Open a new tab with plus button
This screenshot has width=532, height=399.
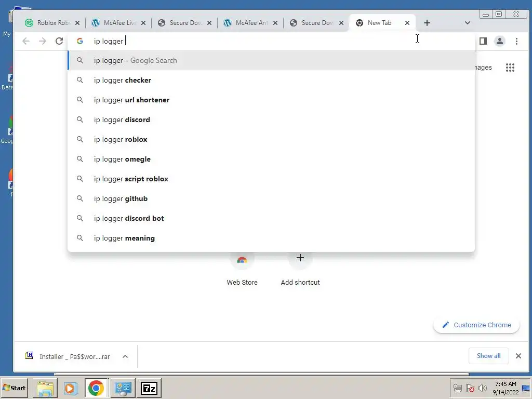coord(427,23)
